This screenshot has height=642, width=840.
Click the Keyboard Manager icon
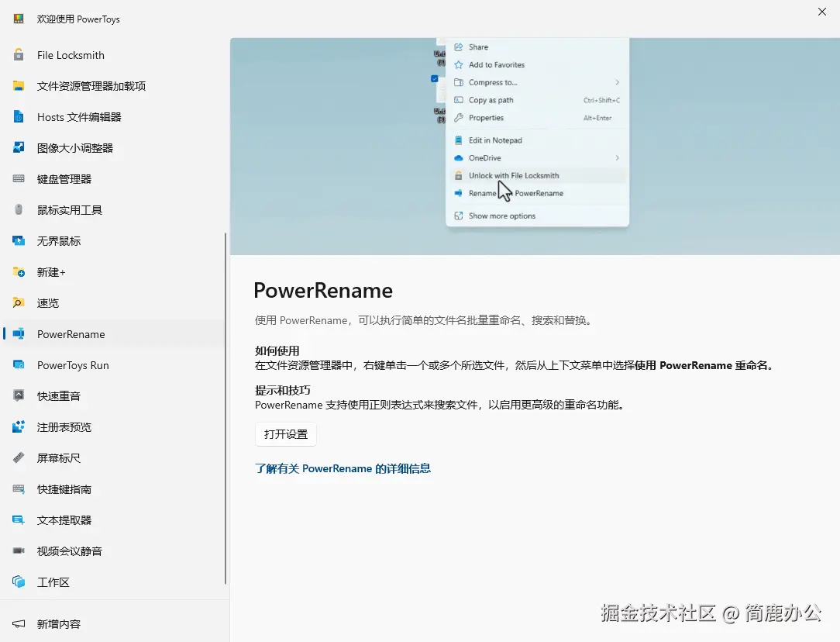click(x=19, y=178)
